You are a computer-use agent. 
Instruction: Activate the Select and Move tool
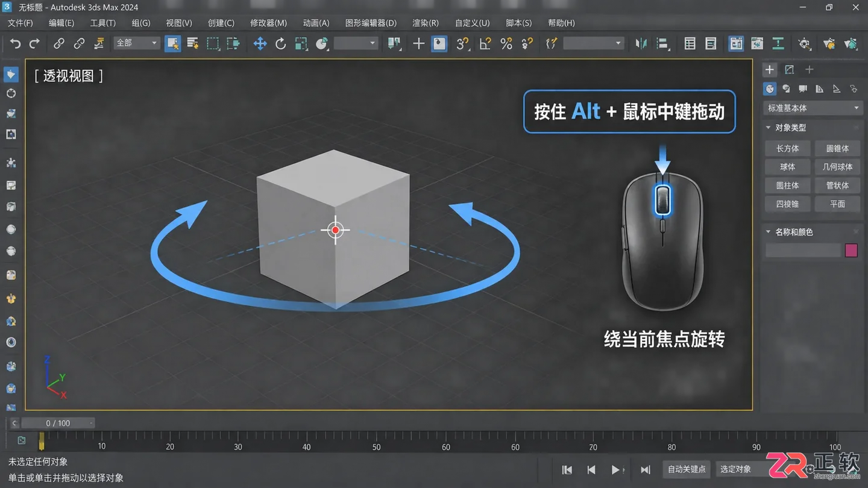tap(260, 43)
